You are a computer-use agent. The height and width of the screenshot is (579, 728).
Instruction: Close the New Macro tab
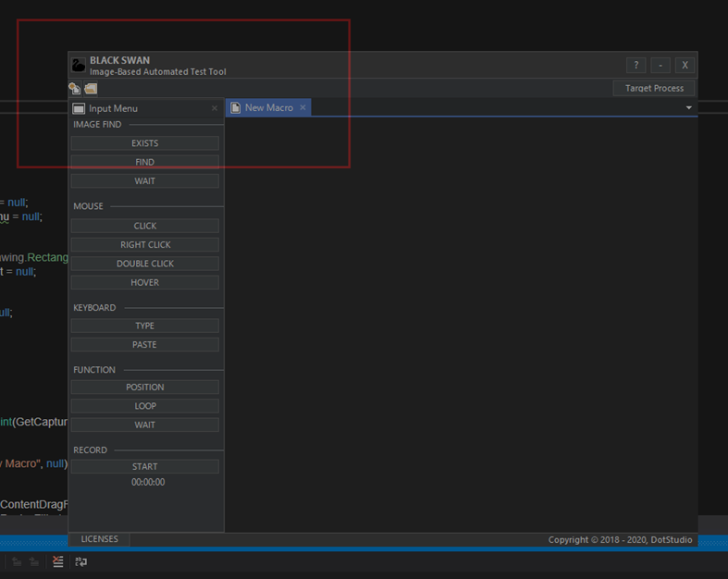tap(302, 107)
